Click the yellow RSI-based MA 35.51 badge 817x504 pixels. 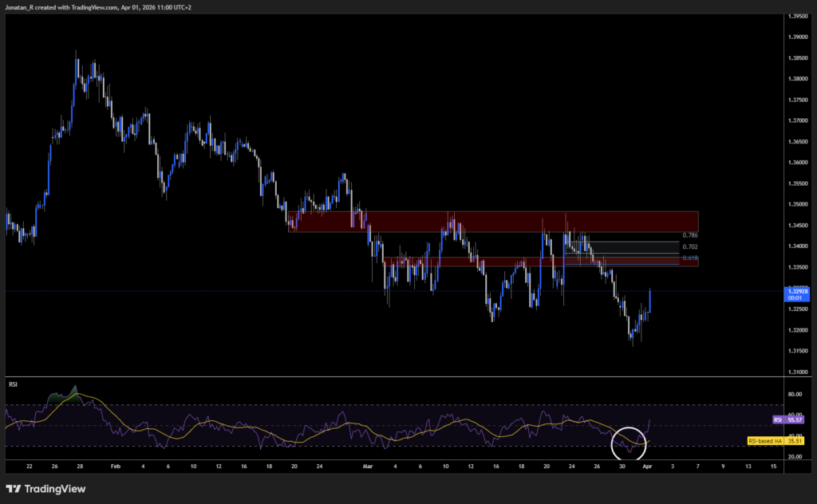tap(774, 441)
